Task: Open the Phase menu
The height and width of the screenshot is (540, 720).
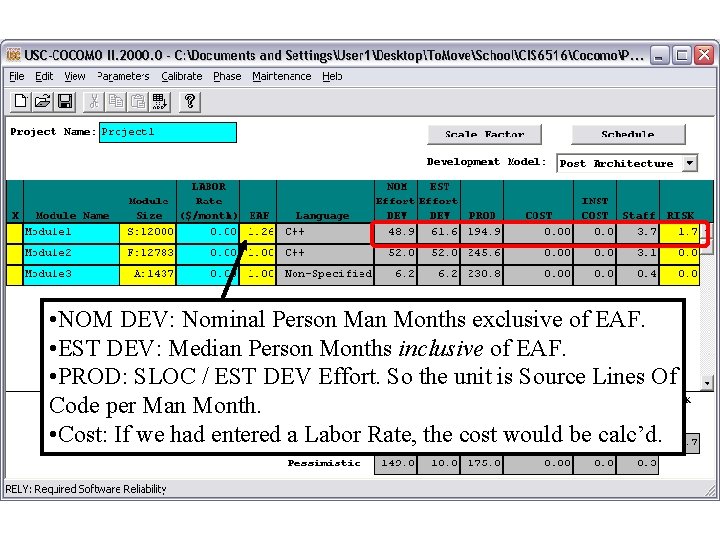Action: pos(227,76)
